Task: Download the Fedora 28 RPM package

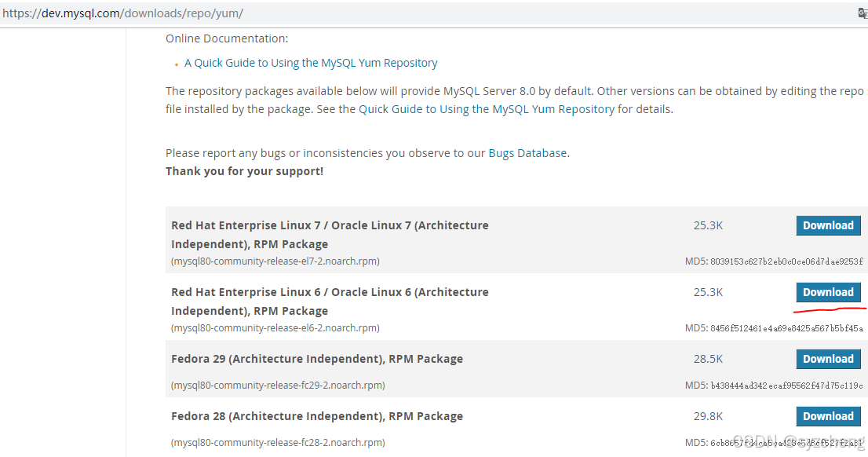Action: (x=828, y=416)
